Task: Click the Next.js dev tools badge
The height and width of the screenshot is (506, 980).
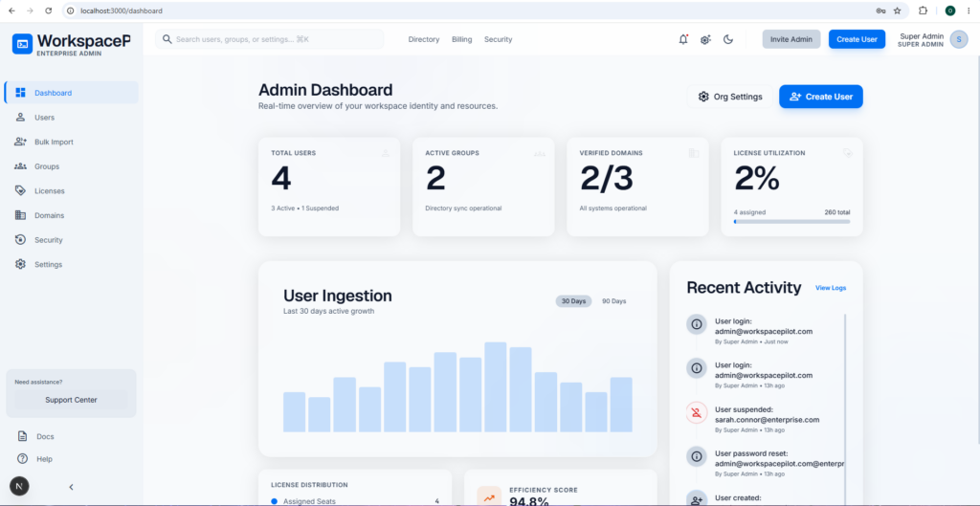Action: 19,486
